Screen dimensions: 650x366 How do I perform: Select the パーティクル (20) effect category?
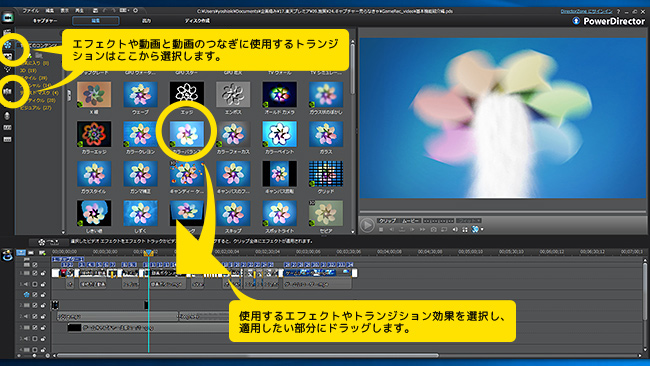click(x=37, y=100)
